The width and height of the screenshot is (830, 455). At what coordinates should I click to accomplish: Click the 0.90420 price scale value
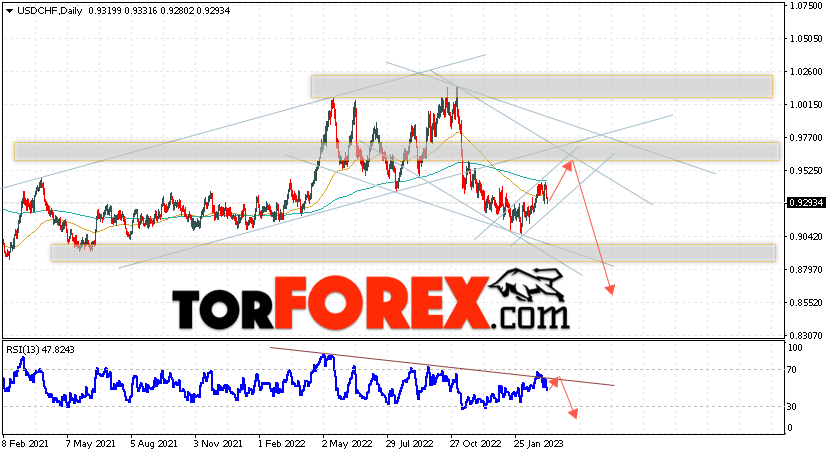pos(806,236)
